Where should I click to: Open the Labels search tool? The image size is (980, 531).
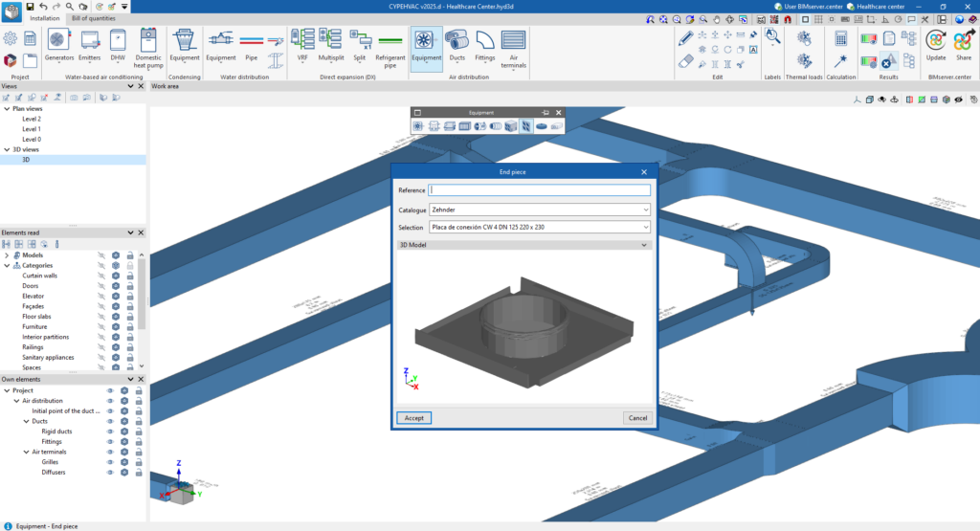pos(772,37)
